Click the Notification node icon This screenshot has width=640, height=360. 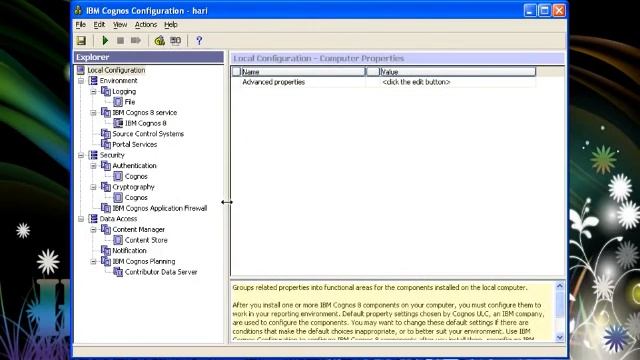coord(106,251)
